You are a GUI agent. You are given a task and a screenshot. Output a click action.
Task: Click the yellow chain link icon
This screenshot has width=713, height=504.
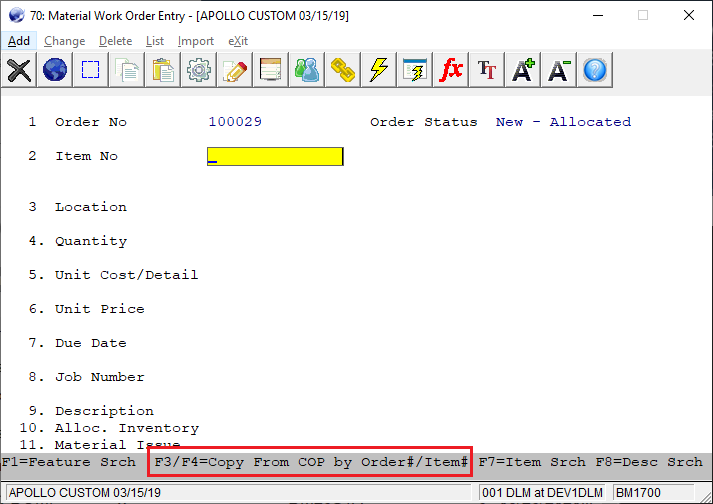343,70
